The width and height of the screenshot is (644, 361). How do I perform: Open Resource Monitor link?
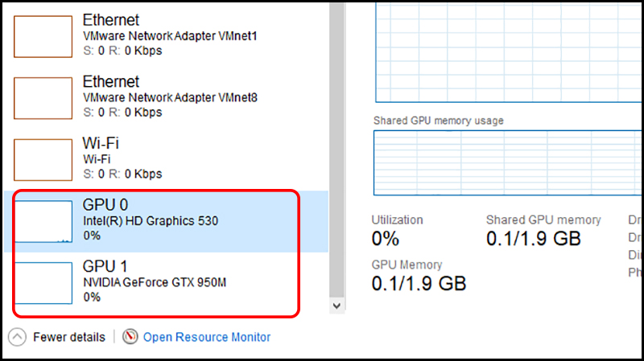(x=206, y=337)
